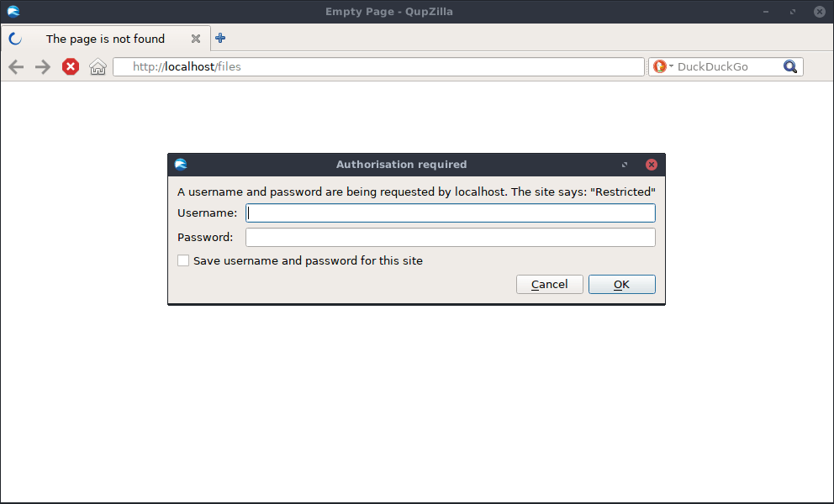The height and width of the screenshot is (504, 834).
Task: Click the Cancel button
Action: click(x=550, y=284)
